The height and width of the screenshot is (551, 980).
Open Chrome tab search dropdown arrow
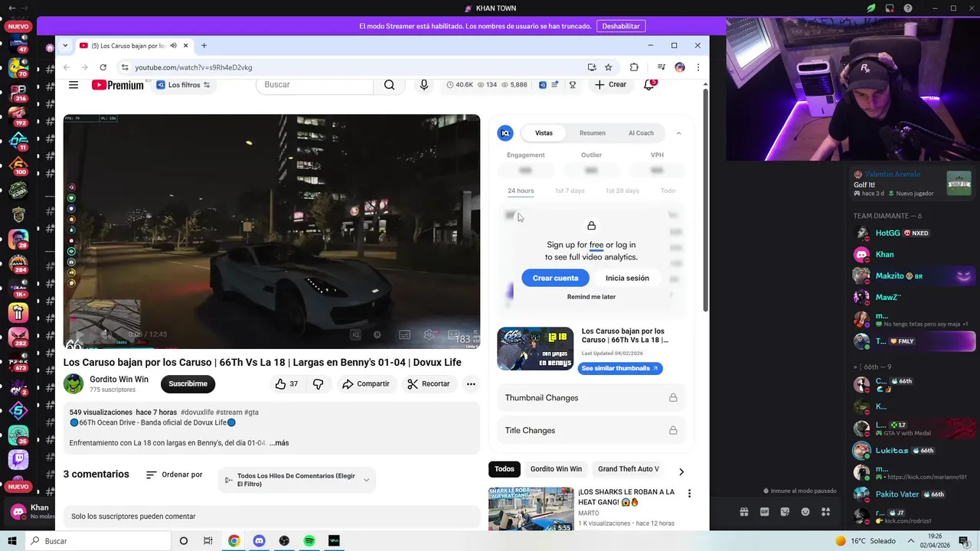(65, 46)
